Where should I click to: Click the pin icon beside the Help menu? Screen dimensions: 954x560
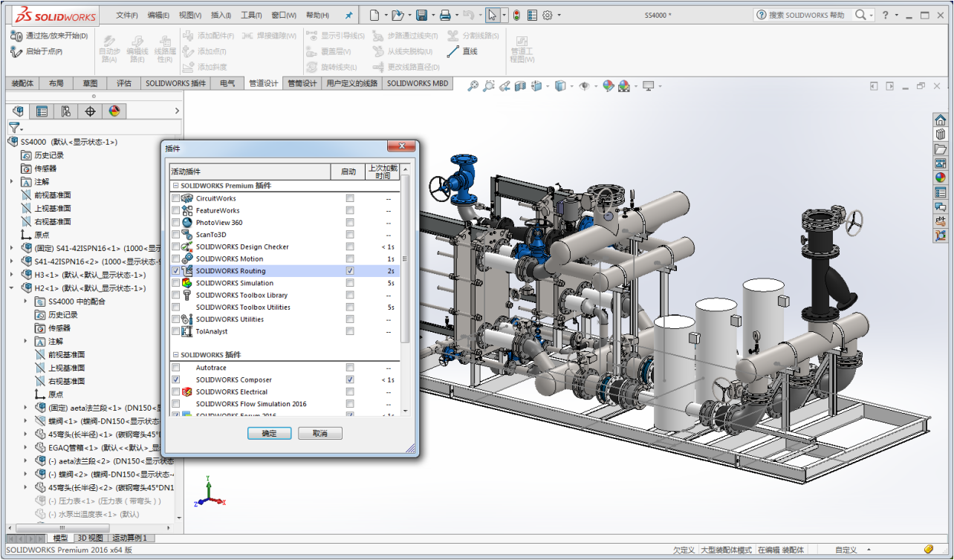coord(349,15)
